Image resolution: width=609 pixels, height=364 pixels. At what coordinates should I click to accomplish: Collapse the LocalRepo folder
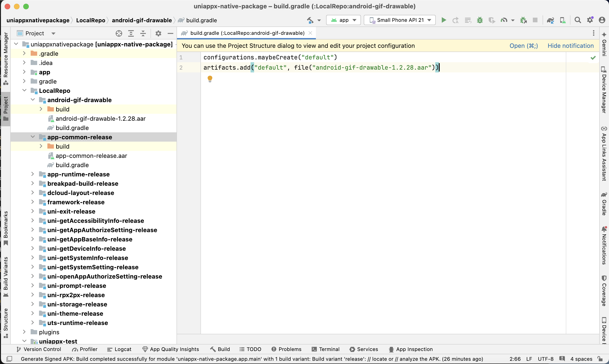pos(24,91)
